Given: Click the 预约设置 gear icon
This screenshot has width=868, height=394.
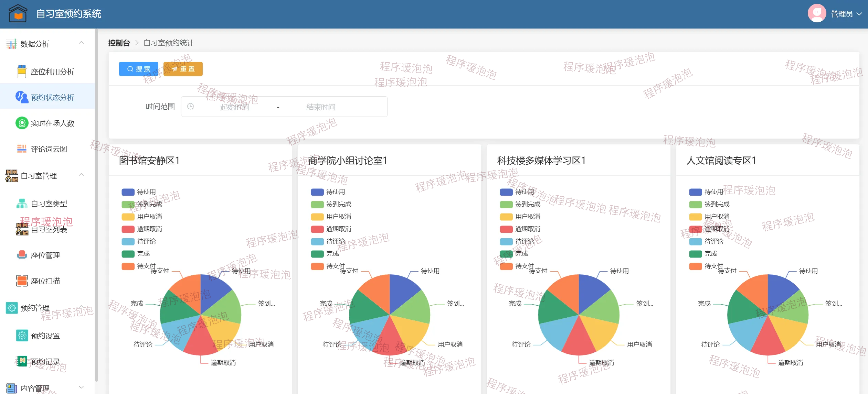Looking at the screenshot, I should pos(22,336).
